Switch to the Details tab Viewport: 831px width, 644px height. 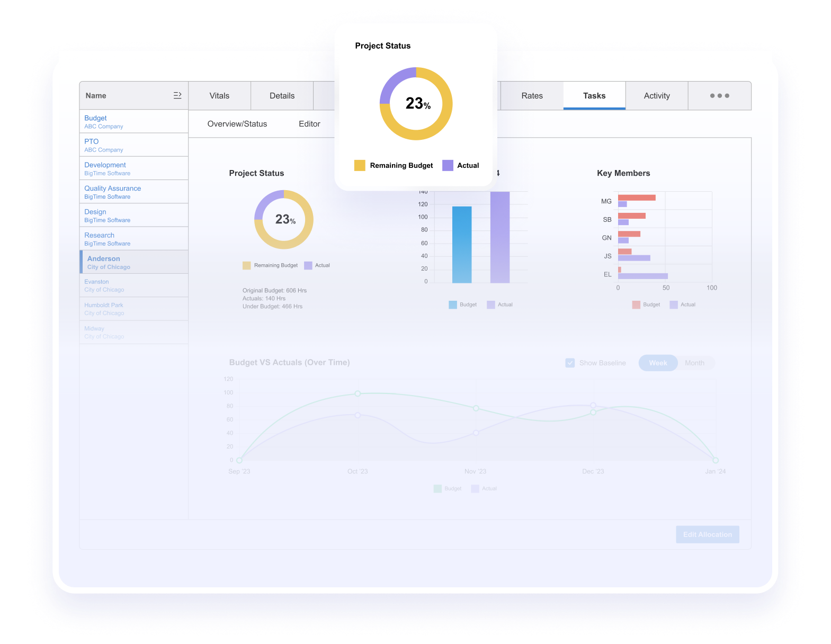(x=282, y=96)
